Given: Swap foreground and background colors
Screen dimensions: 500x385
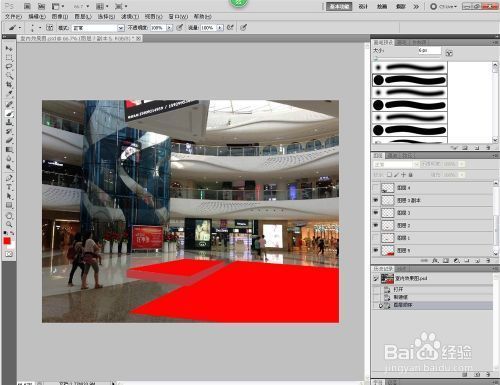Looking at the screenshot, I should coord(12,233).
